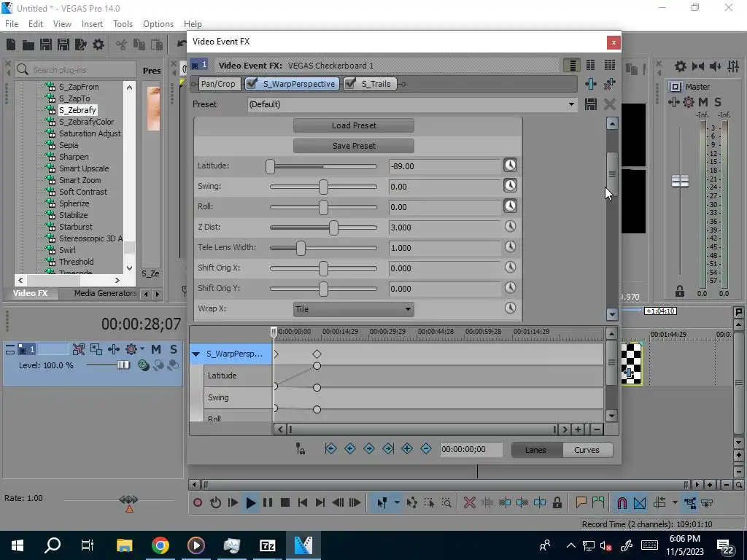The height and width of the screenshot is (560, 747).
Task: Uncheck the S_WarpPerspective effect checkbox
Action: [252, 84]
